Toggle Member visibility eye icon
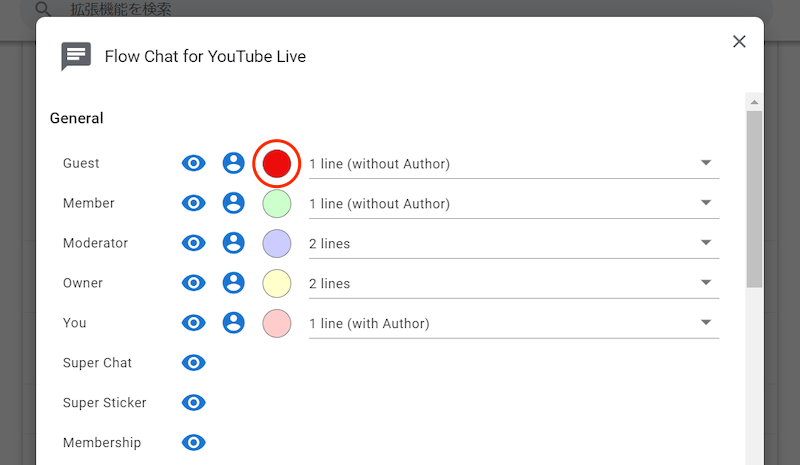800x465 pixels. pyautogui.click(x=194, y=203)
